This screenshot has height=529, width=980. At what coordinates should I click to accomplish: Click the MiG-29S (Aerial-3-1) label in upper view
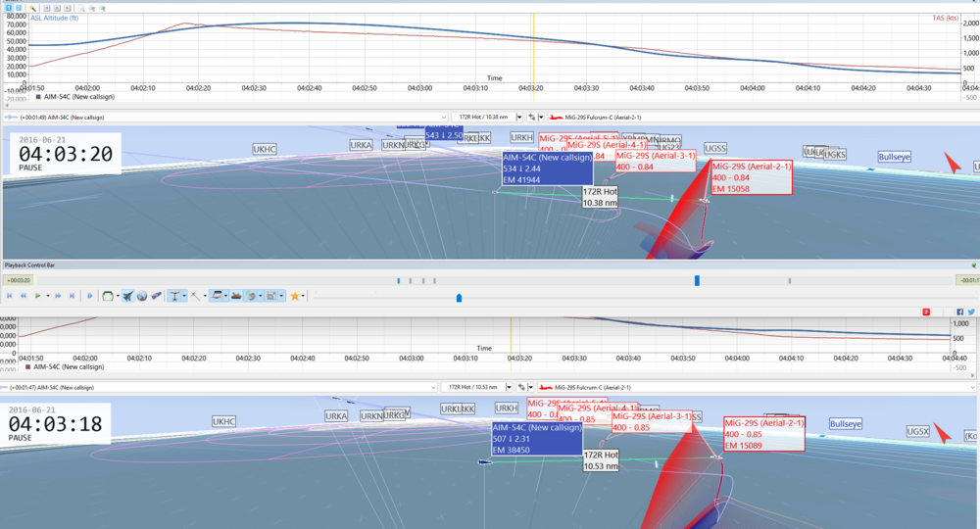click(655, 161)
